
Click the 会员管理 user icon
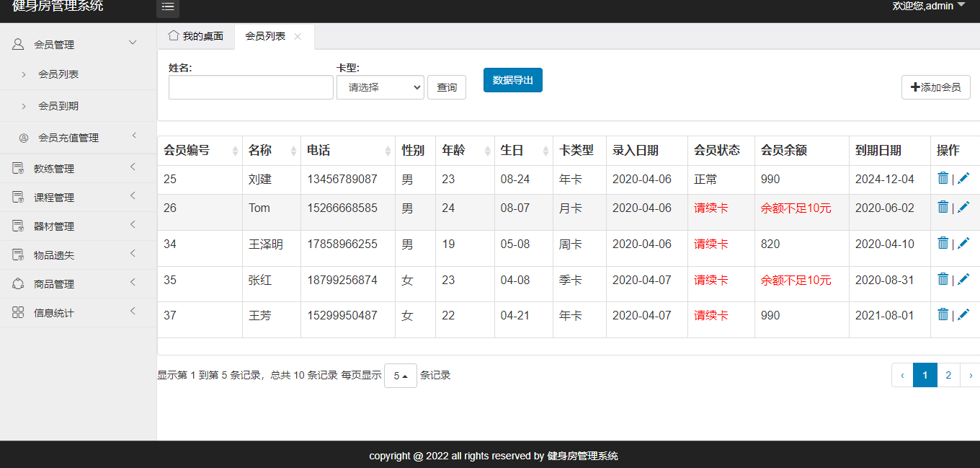19,44
